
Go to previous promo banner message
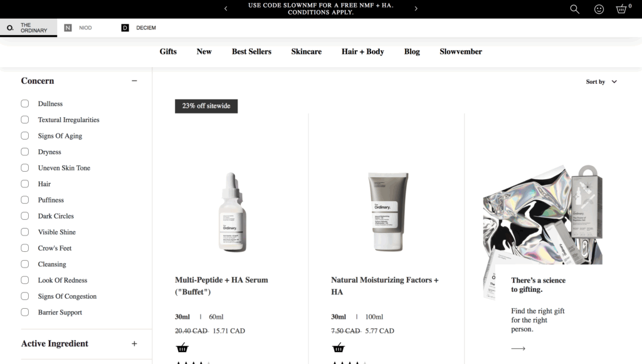pos(226,9)
